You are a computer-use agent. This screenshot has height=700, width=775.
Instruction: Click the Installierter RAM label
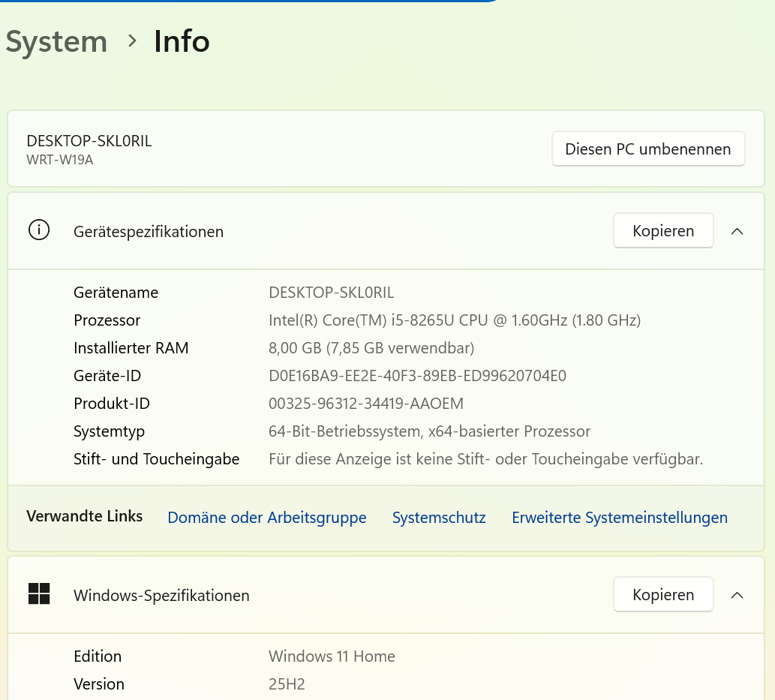(x=131, y=347)
